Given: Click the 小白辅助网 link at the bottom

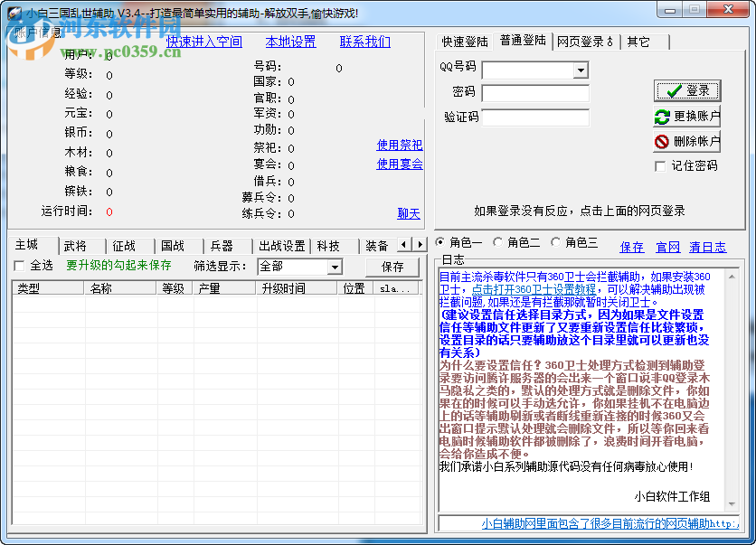Looking at the screenshot, I should (x=610, y=523).
